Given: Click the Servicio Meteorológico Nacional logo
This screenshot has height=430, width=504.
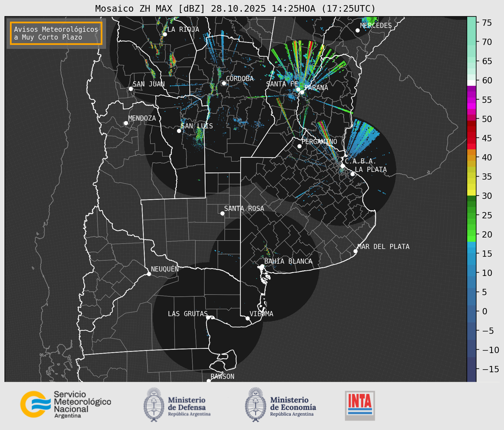Looking at the screenshot, I should [65, 404].
